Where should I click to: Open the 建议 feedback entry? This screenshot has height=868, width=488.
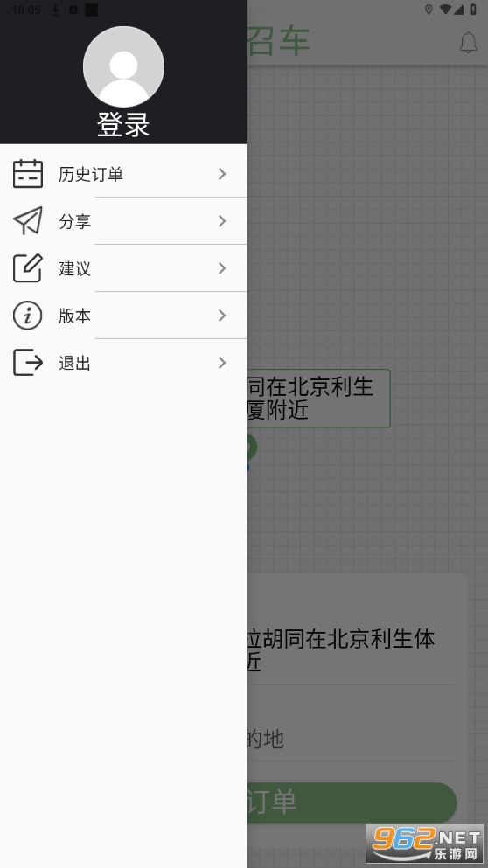123,268
